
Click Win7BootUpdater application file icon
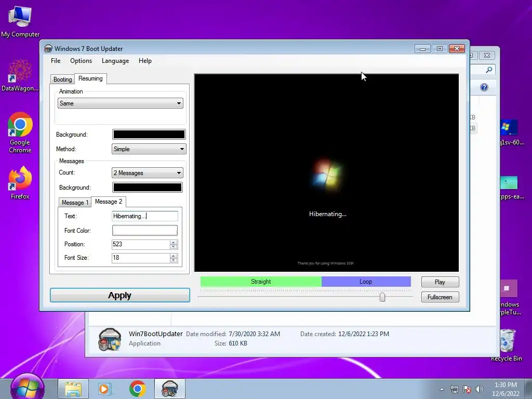(x=109, y=339)
